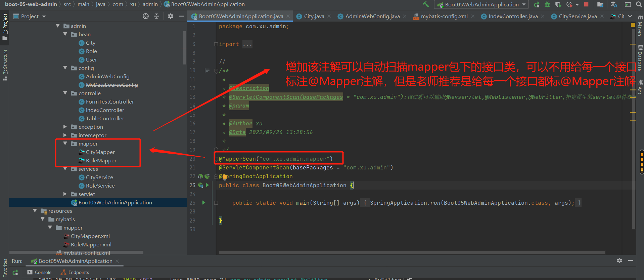This screenshot has width=644, height=280.
Task: Switch to the City.java tab
Action: (314, 16)
